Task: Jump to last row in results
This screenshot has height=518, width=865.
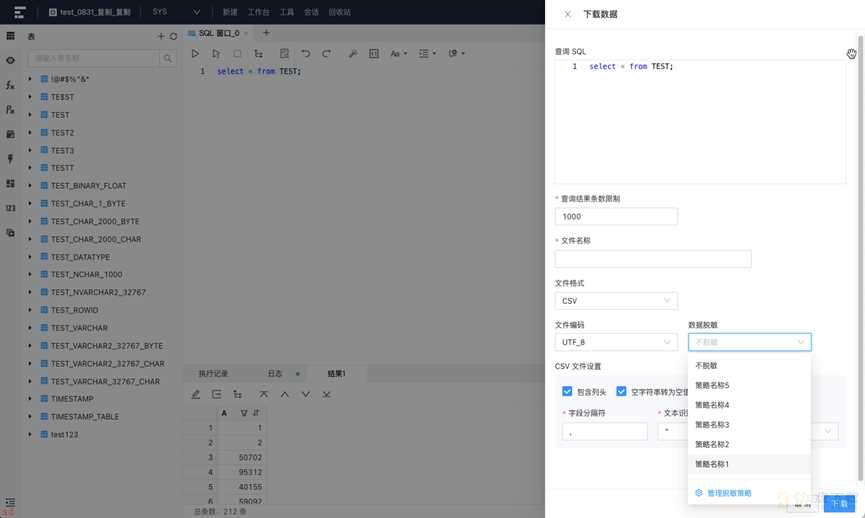Action: pos(327,394)
